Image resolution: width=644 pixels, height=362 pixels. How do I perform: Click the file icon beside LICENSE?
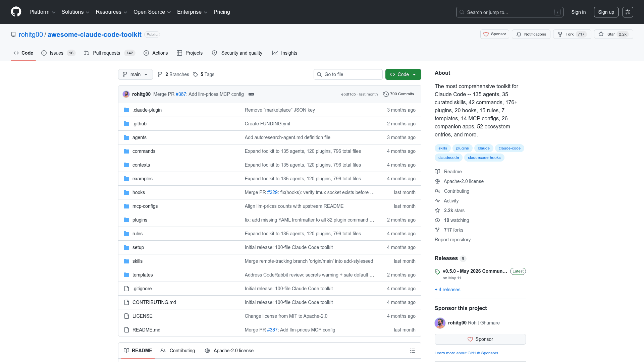tap(126, 316)
